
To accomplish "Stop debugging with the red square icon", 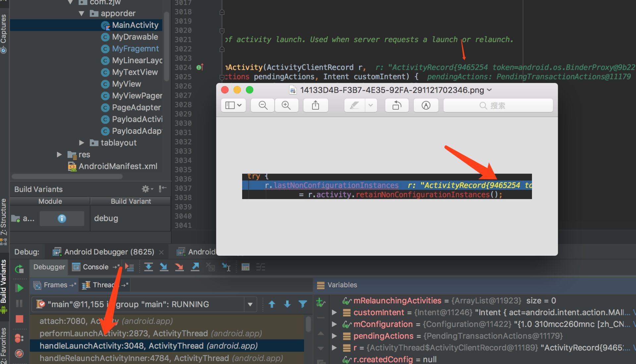I will (20, 319).
